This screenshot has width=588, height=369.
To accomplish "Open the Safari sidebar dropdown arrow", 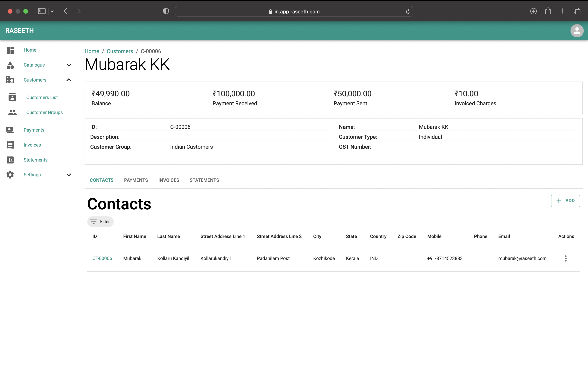I will tap(52, 11).
